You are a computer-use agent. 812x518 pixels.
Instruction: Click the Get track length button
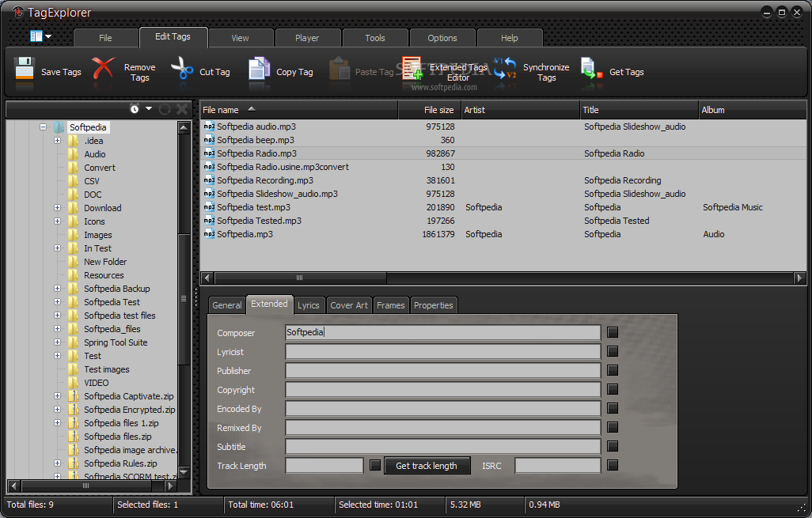click(427, 466)
